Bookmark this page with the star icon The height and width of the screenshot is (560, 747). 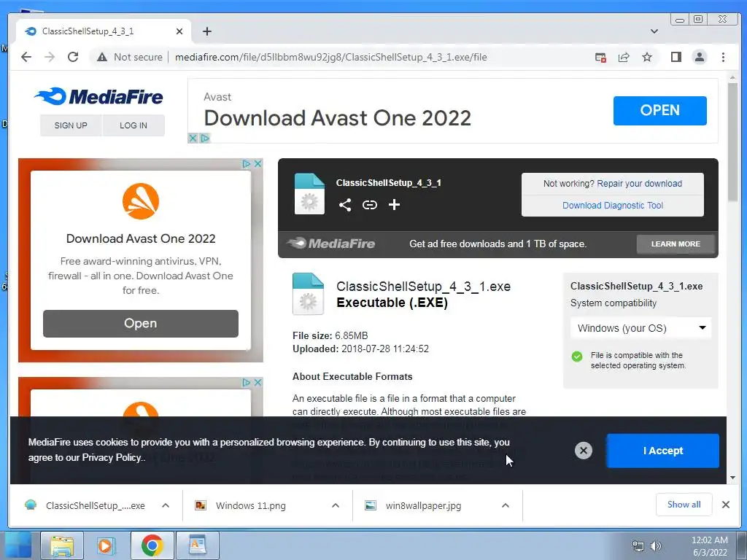click(646, 57)
